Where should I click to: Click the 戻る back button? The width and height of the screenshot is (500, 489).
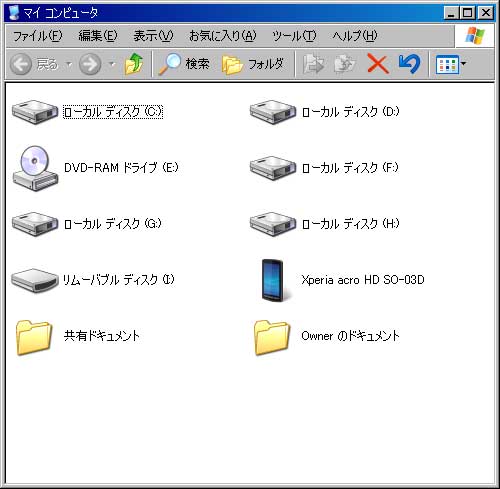pyautogui.click(x=35, y=64)
